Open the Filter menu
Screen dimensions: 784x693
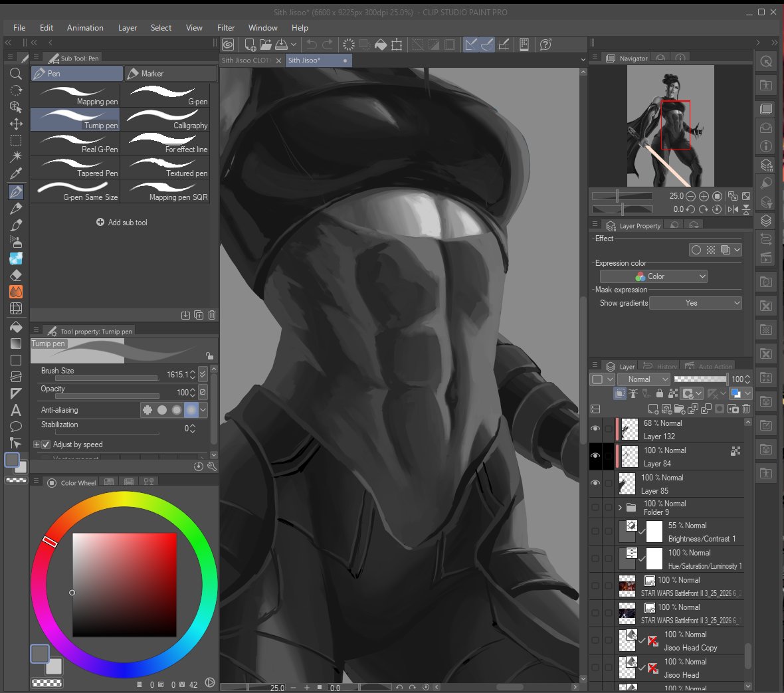click(225, 28)
